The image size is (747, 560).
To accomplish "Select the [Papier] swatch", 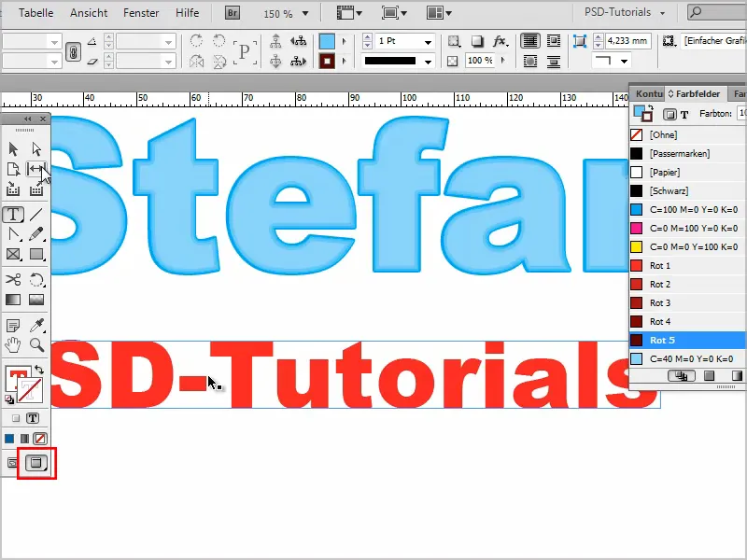I will (x=688, y=173).
